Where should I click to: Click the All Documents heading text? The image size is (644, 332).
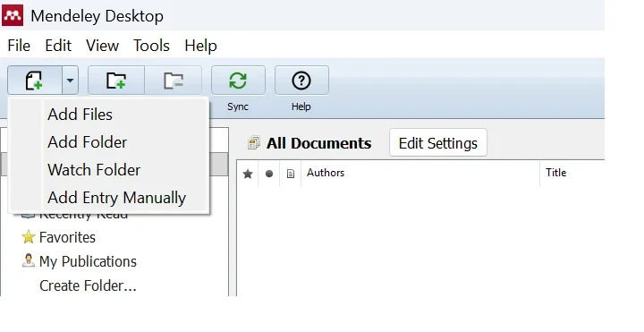(x=318, y=143)
